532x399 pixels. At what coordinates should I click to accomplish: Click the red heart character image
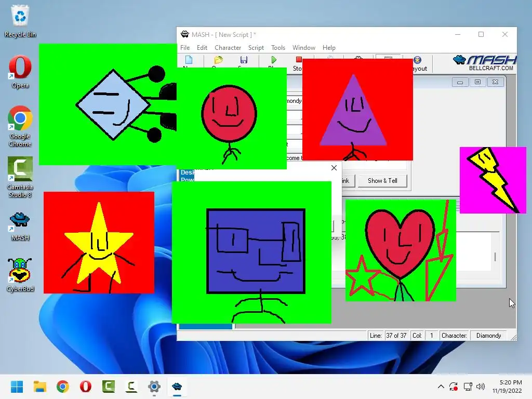401,250
